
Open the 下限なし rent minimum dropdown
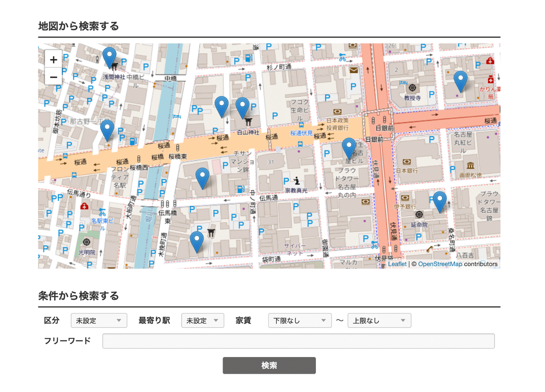(299, 320)
